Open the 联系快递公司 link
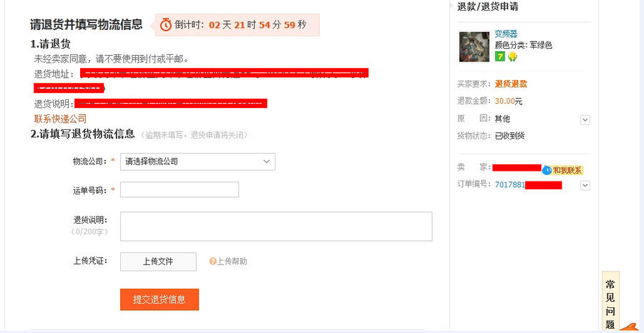644x333 pixels. tap(60, 119)
